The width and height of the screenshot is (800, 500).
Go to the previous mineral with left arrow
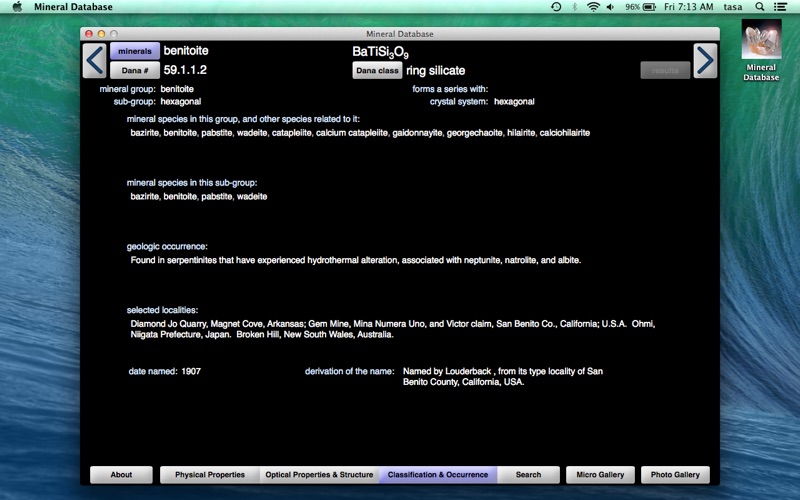94,61
